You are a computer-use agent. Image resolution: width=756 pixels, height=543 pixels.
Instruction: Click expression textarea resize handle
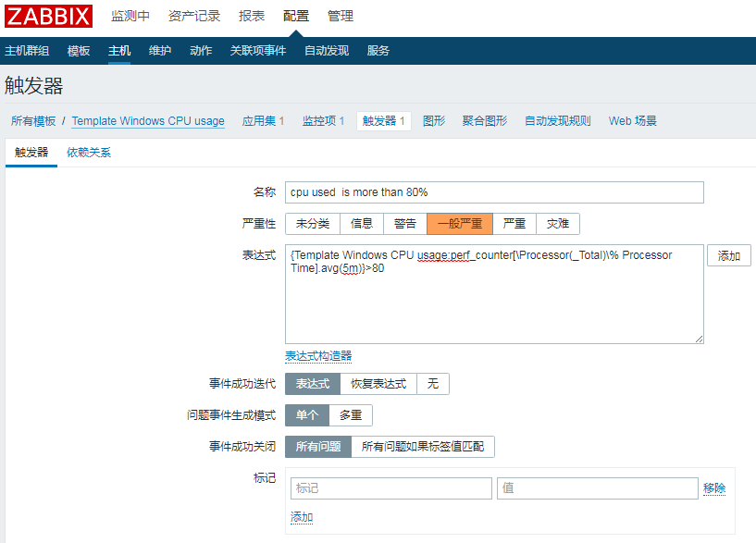click(700, 339)
